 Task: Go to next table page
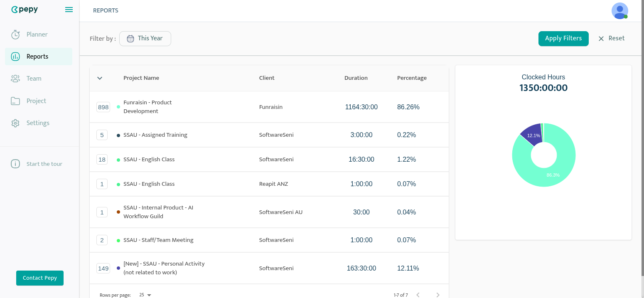coord(438,295)
